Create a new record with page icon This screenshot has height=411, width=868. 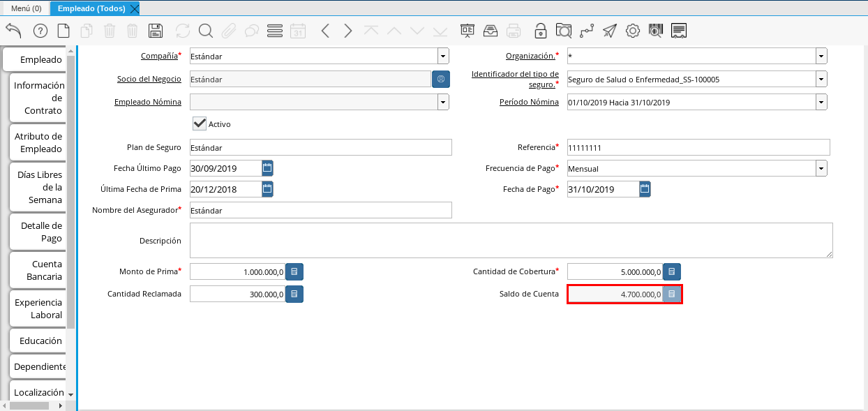pyautogui.click(x=63, y=31)
